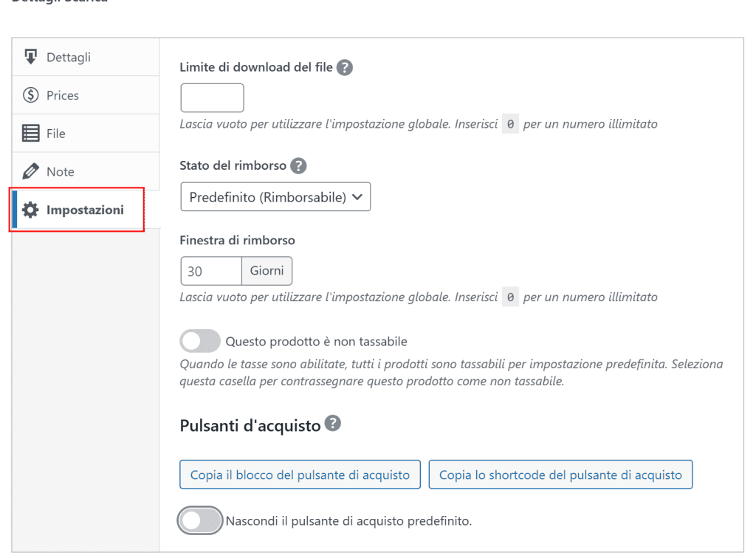Toggle Nascondi il pulsante di acquisto predefinito
756x558 pixels.
[199, 520]
